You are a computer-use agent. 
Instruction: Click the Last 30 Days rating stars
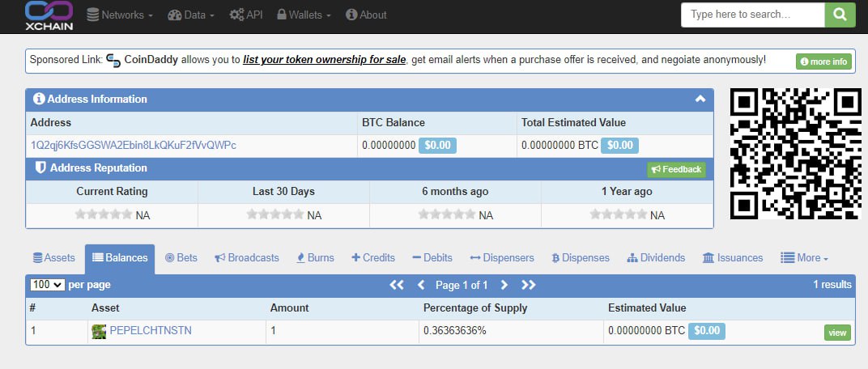pos(275,214)
